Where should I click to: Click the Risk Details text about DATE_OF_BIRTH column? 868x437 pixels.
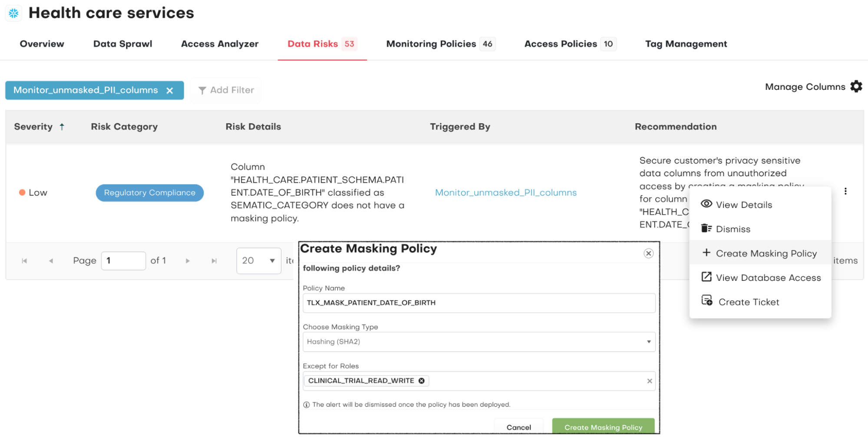tap(317, 193)
